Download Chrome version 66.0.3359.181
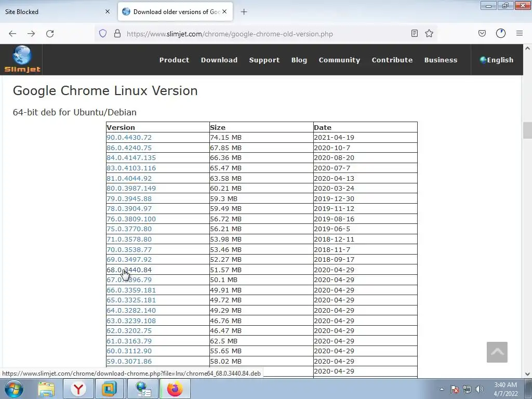This screenshot has height=399, width=532. coord(131,290)
